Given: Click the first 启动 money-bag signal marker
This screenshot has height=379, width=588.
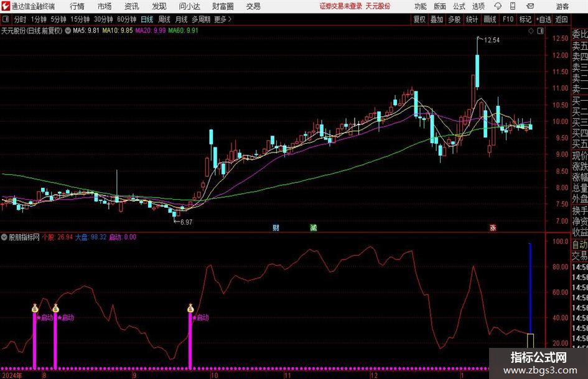Looking at the screenshot, I should click(x=35, y=309).
